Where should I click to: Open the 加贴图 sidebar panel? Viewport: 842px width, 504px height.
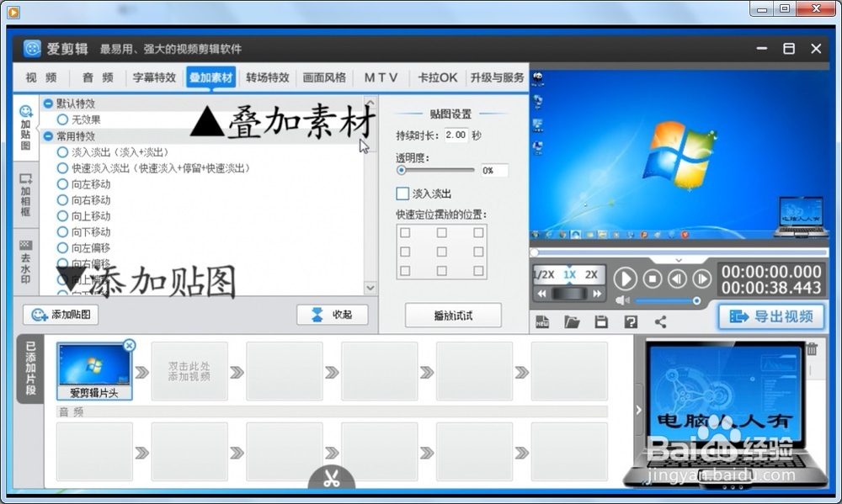(x=25, y=127)
